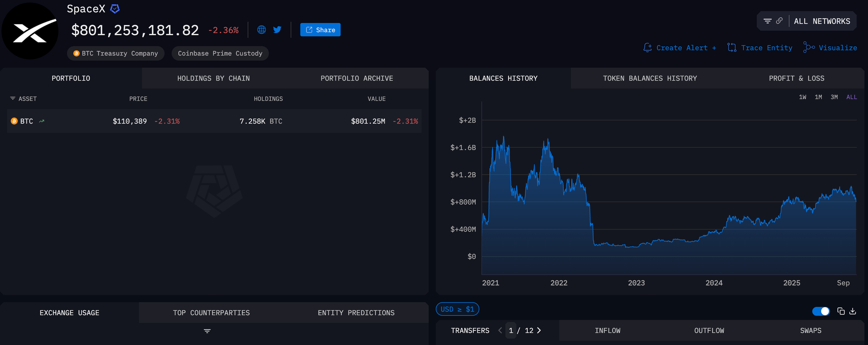Click the USD ≥ $1 filter chip
The height and width of the screenshot is (345, 868).
pos(457,309)
